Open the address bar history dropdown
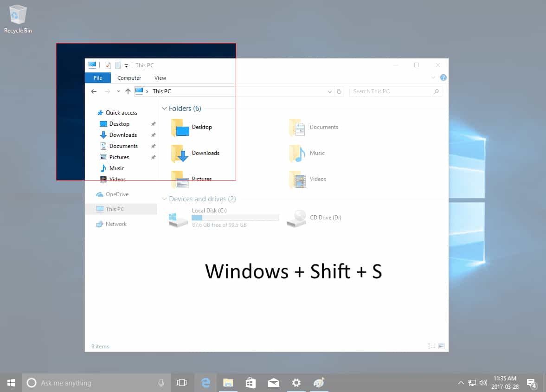 (x=329, y=91)
